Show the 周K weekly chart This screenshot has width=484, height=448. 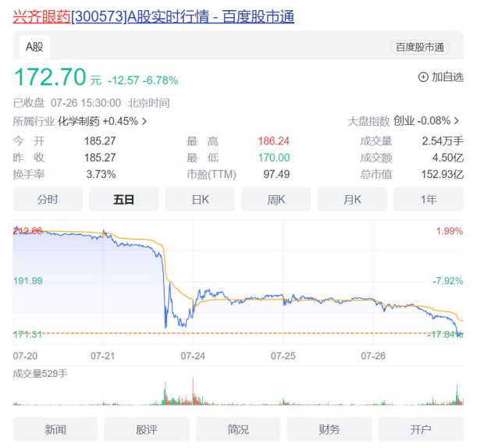point(276,200)
